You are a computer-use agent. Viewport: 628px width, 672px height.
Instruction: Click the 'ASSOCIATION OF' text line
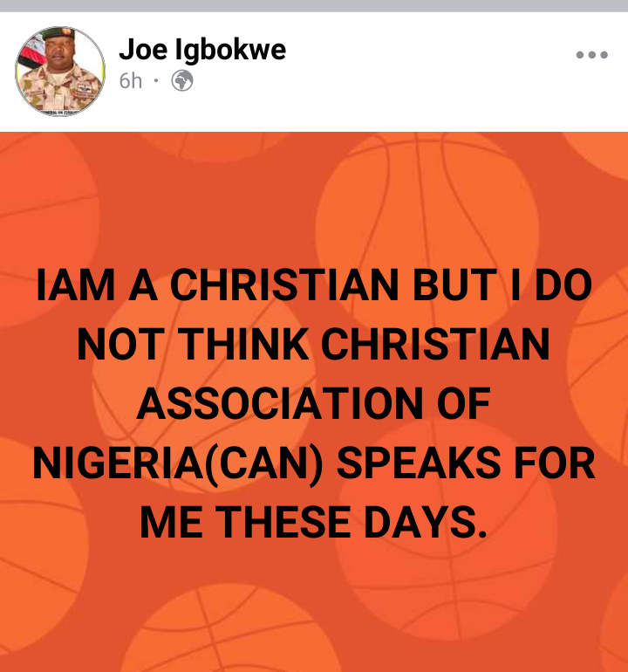(314, 404)
